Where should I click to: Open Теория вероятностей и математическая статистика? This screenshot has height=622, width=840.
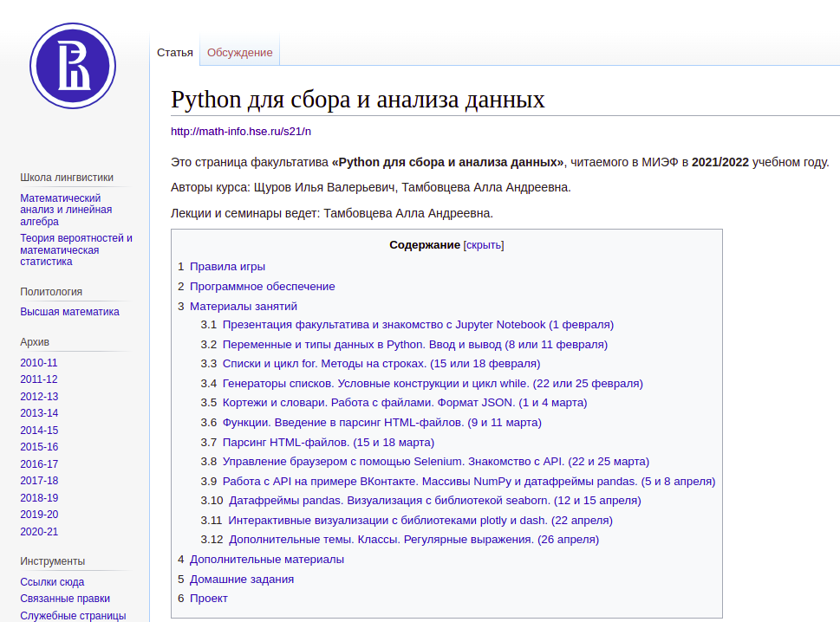[75, 249]
